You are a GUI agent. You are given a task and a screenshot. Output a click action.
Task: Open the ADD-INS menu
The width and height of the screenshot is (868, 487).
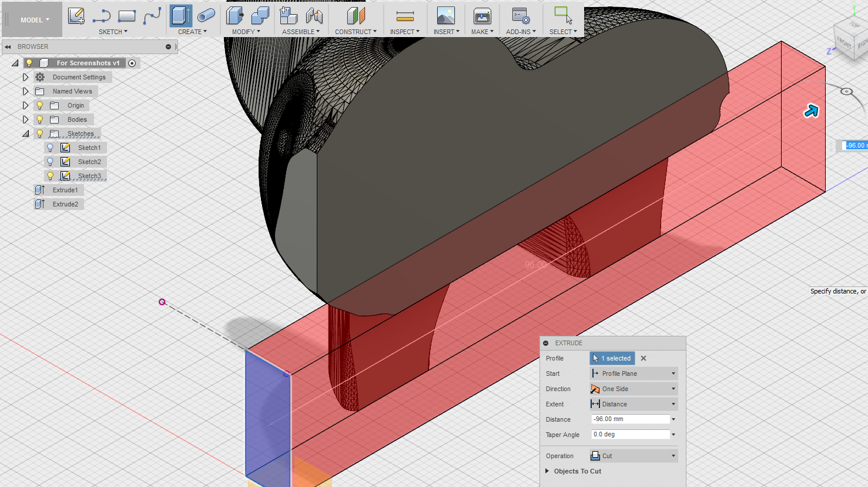[x=521, y=32]
